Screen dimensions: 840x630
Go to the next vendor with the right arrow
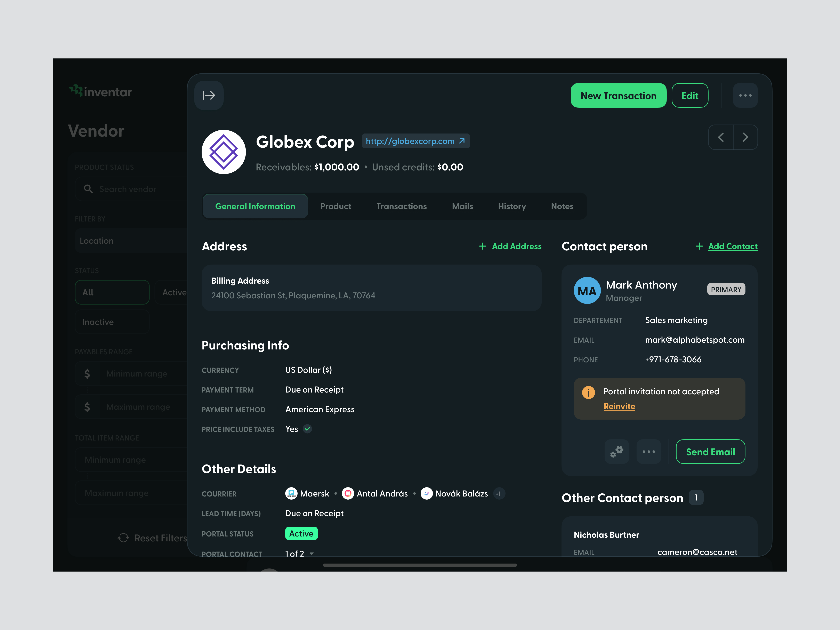click(745, 137)
